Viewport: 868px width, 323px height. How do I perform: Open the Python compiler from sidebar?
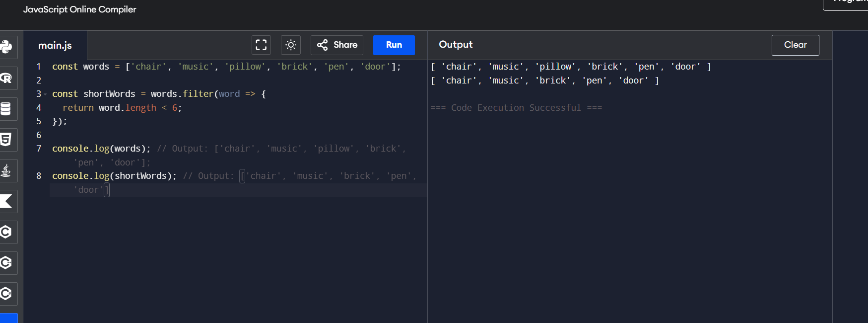click(x=6, y=47)
